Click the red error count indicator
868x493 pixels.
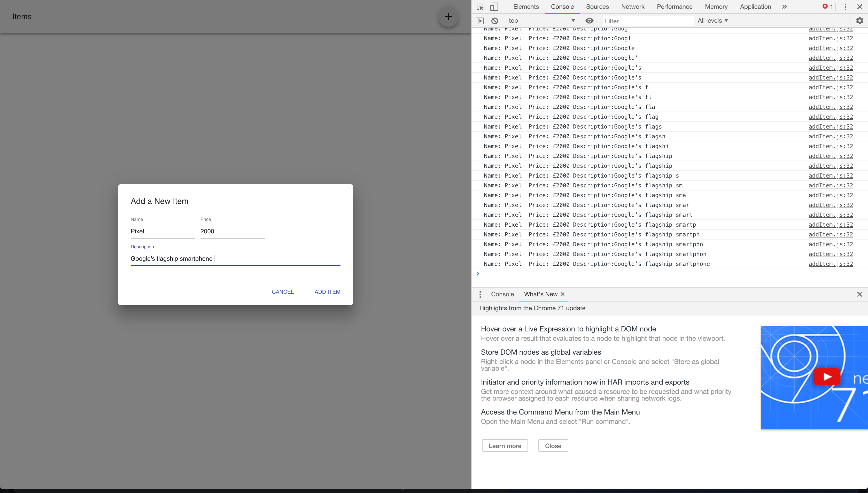[828, 6]
